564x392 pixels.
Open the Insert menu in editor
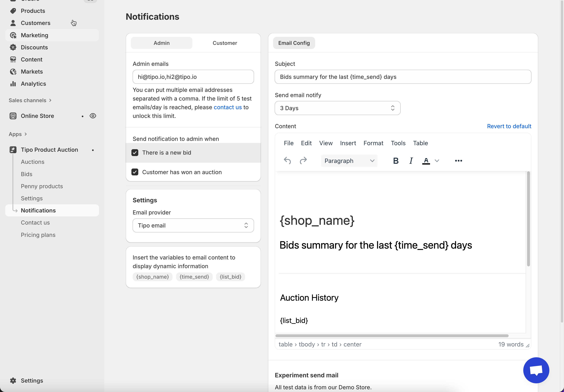(x=348, y=143)
